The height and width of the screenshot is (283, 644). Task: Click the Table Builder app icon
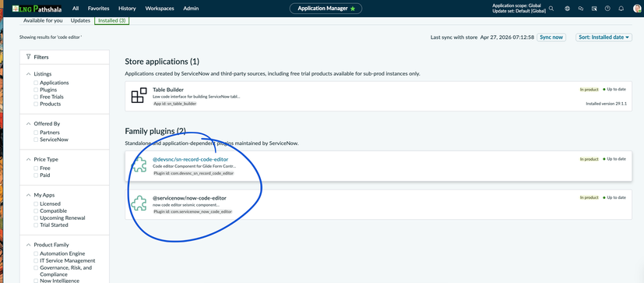(x=139, y=95)
